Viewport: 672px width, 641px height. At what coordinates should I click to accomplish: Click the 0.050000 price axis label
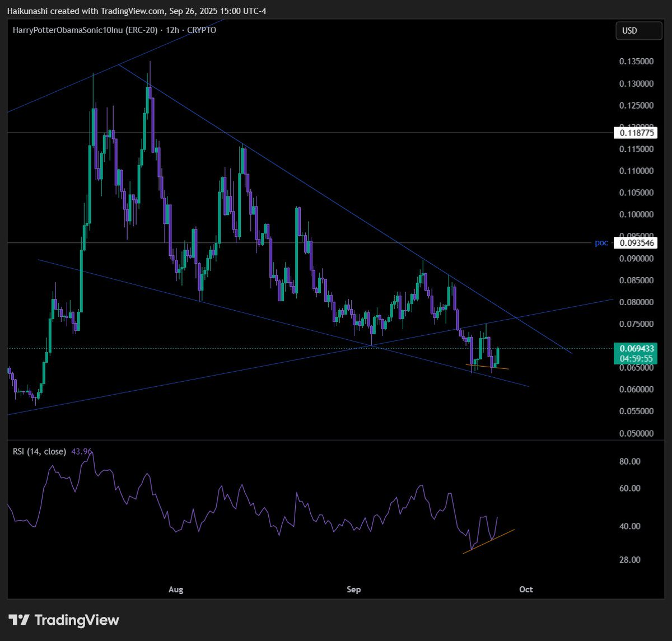click(x=637, y=434)
